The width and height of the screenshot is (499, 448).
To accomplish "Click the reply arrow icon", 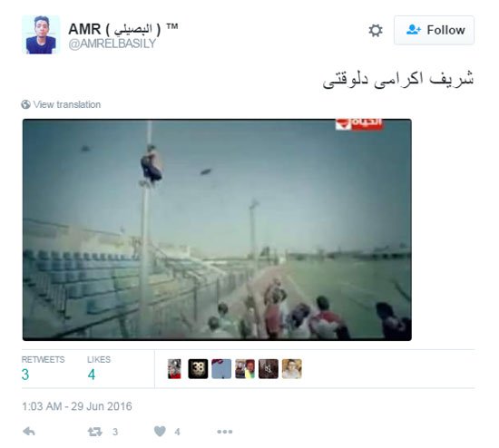I will pyautogui.click(x=29, y=432).
